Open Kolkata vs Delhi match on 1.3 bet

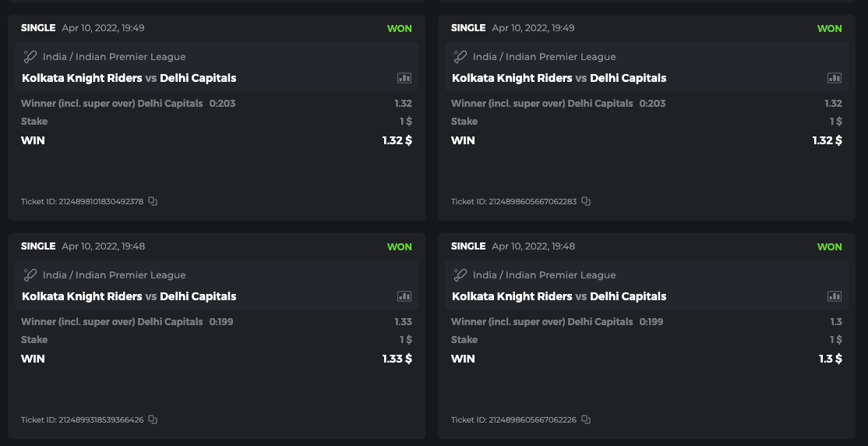(559, 296)
